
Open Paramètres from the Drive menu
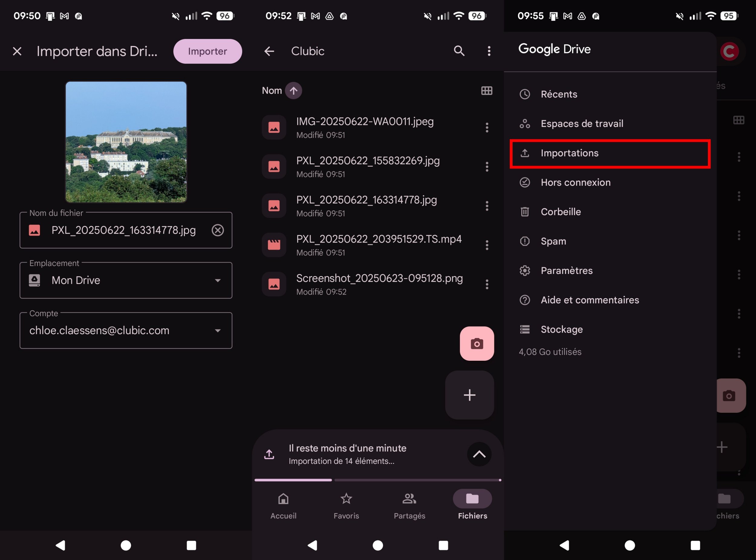pos(566,270)
